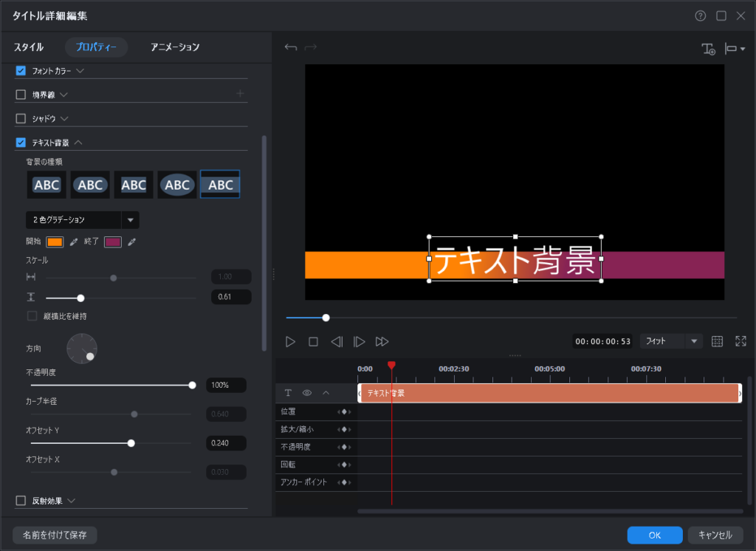Viewport: 756px width, 551px height.
Task: Click the fullscreen preview icon
Action: click(x=740, y=341)
